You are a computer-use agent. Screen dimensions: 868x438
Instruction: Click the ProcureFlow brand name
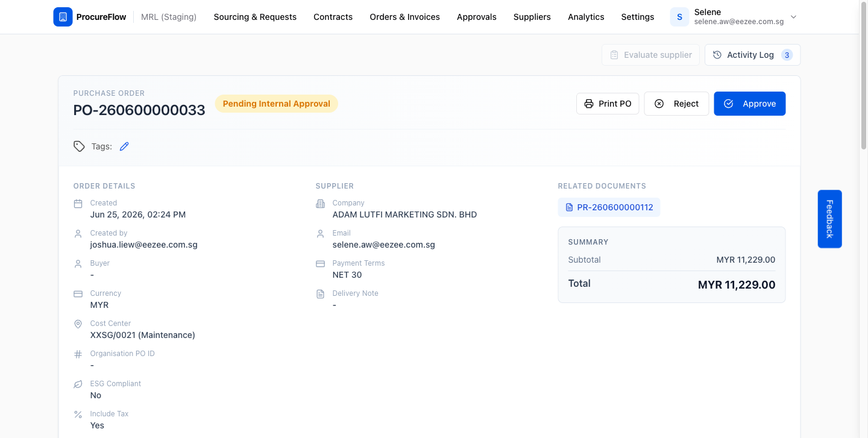101,17
